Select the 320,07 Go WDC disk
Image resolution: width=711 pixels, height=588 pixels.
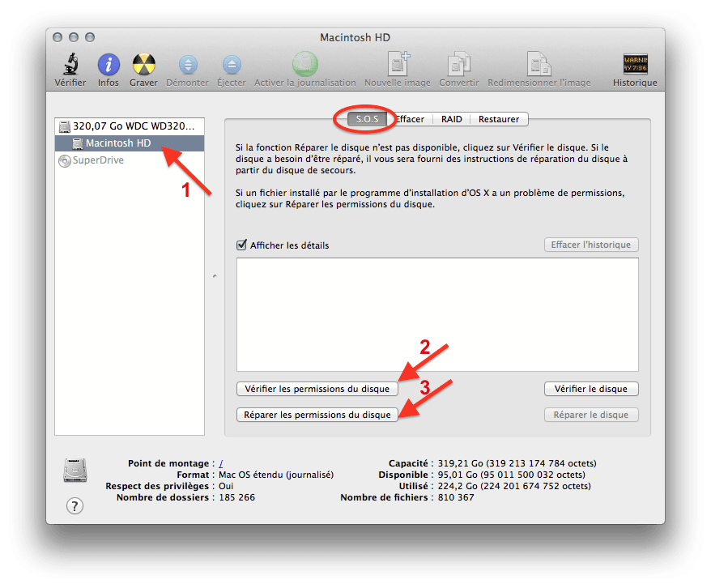click(130, 126)
